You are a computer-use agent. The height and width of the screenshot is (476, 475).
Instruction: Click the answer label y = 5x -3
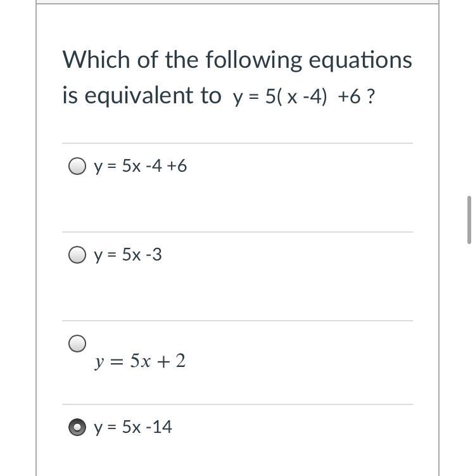[x=128, y=255]
